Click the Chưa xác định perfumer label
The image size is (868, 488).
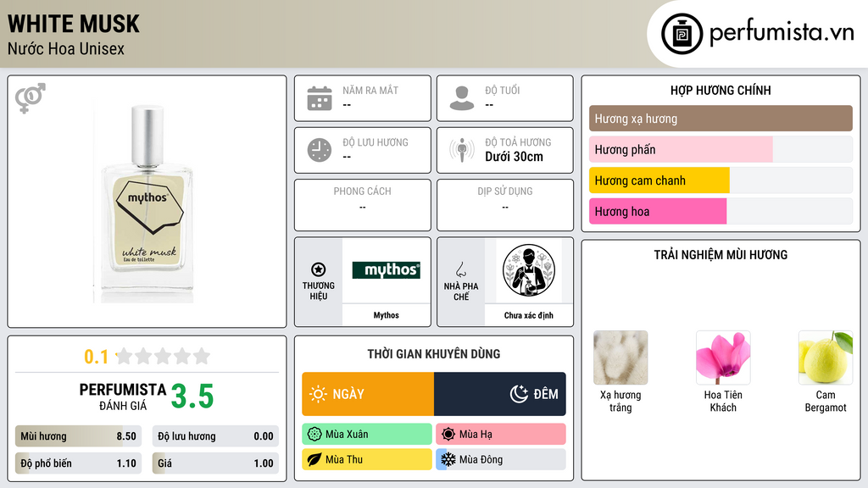(529, 315)
